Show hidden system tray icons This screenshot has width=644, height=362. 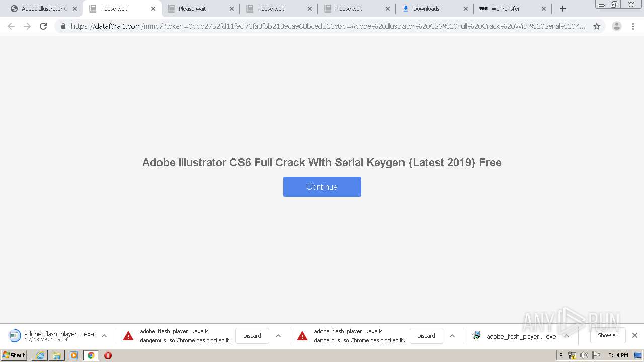tap(561, 355)
